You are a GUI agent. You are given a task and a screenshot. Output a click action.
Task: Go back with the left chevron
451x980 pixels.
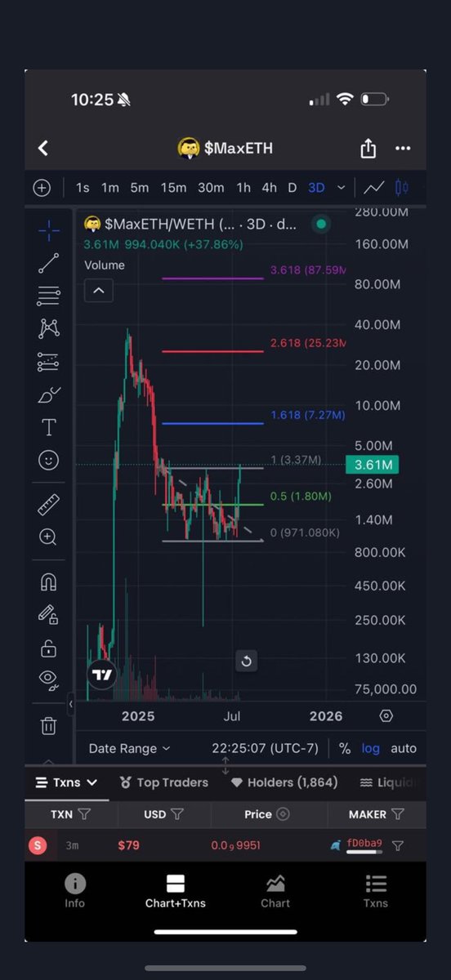(43, 148)
